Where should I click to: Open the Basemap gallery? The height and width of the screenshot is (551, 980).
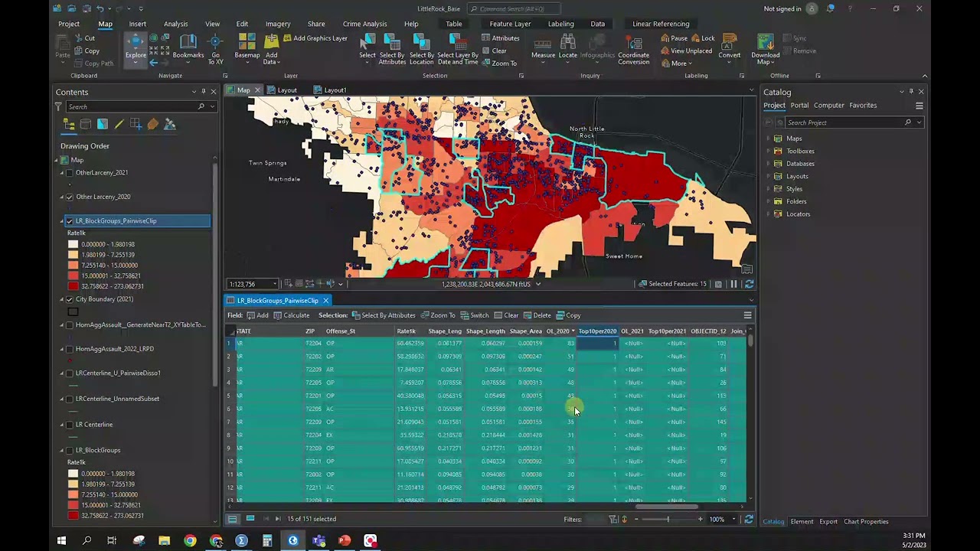247,47
